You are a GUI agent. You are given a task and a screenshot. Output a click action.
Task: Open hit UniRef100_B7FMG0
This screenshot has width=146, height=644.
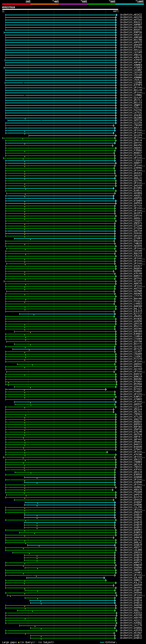(131, 48)
